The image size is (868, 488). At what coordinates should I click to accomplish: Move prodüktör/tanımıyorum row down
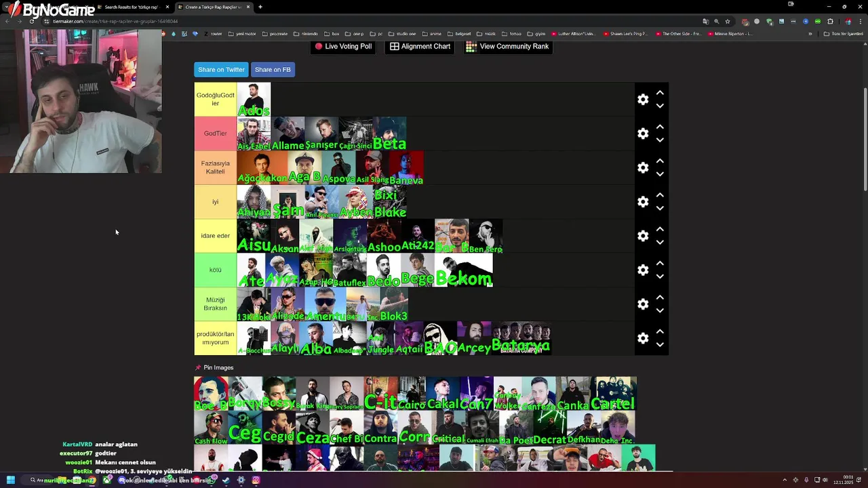pyautogui.click(x=660, y=345)
